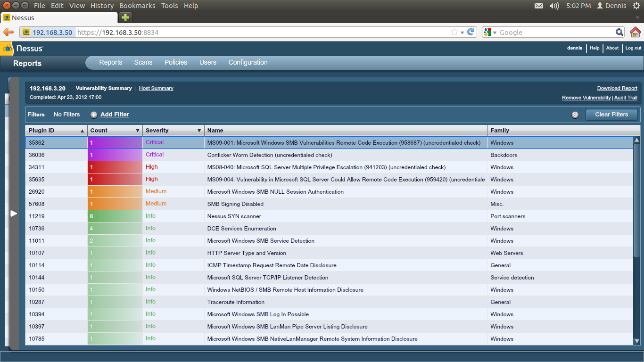The image size is (644, 362).
Task: Open the Host Summary link
Action: [x=156, y=88]
